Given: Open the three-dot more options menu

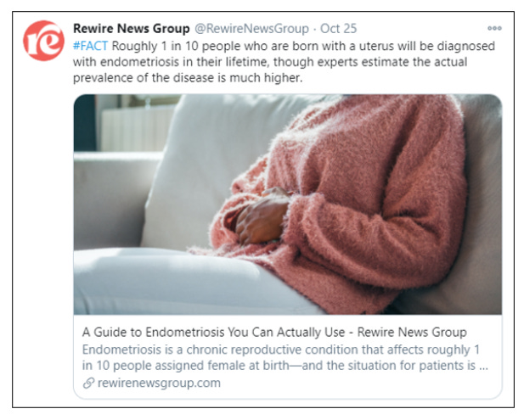Looking at the screenshot, I should pos(494,28).
